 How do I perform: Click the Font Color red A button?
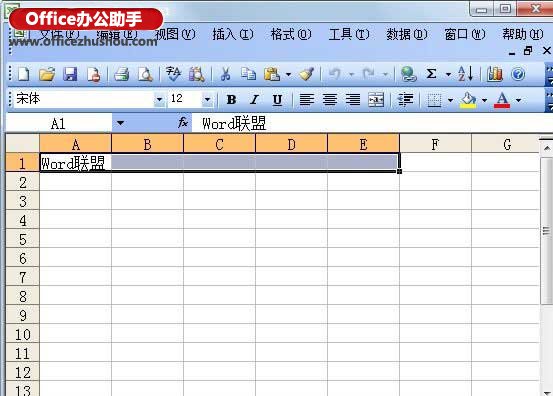pos(502,100)
